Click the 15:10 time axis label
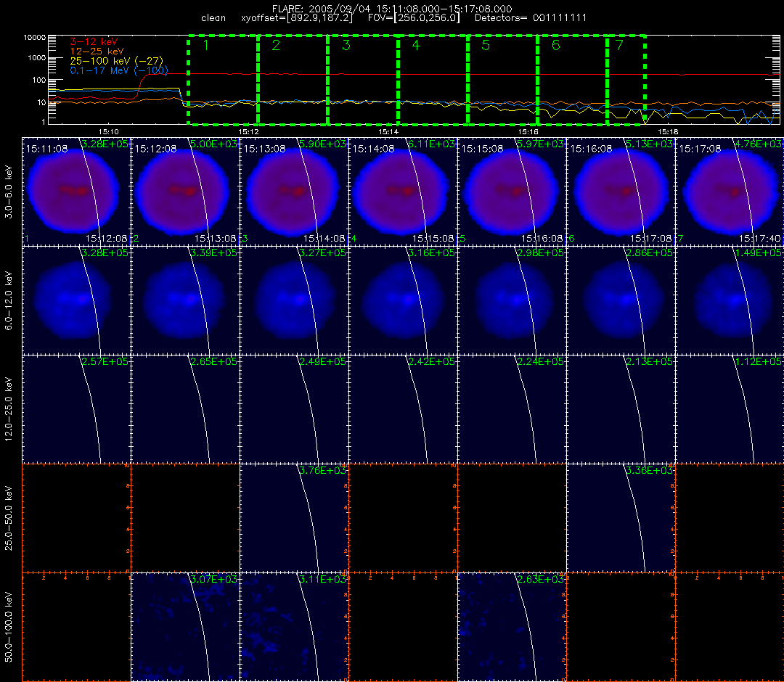The height and width of the screenshot is (682, 784). click(108, 132)
